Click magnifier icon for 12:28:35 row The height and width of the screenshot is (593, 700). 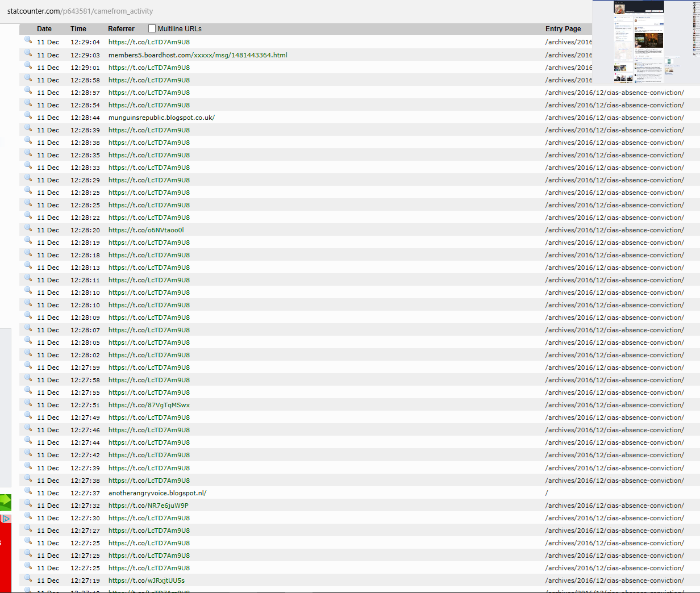pos(28,153)
